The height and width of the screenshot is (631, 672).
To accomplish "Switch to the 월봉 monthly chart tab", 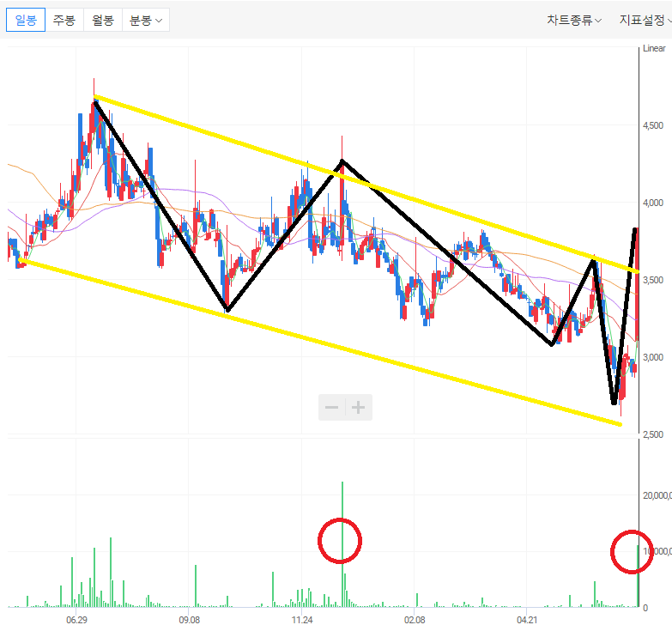I will [x=103, y=20].
